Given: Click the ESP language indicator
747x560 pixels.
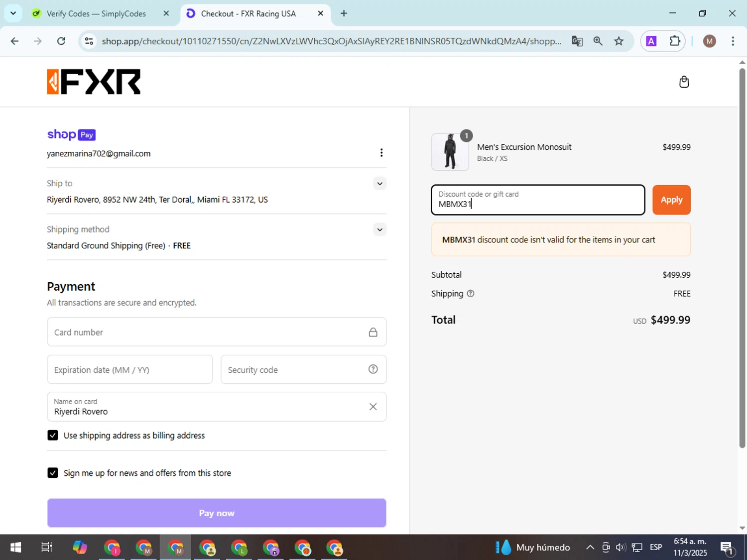Looking at the screenshot, I should (656, 548).
